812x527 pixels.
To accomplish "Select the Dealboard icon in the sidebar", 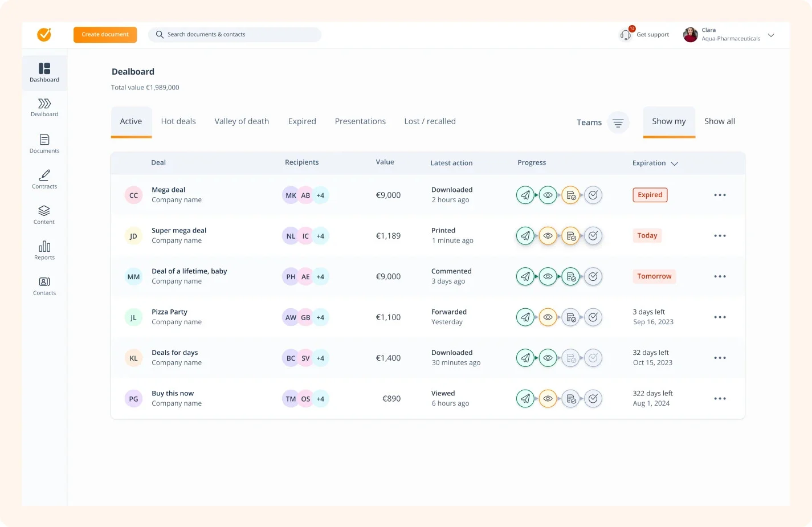I will pyautogui.click(x=44, y=108).
